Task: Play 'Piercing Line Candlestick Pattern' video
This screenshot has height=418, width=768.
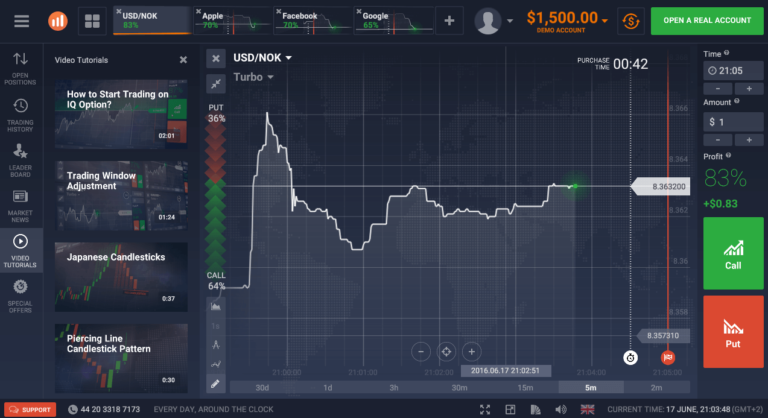Action: point(121,358)
